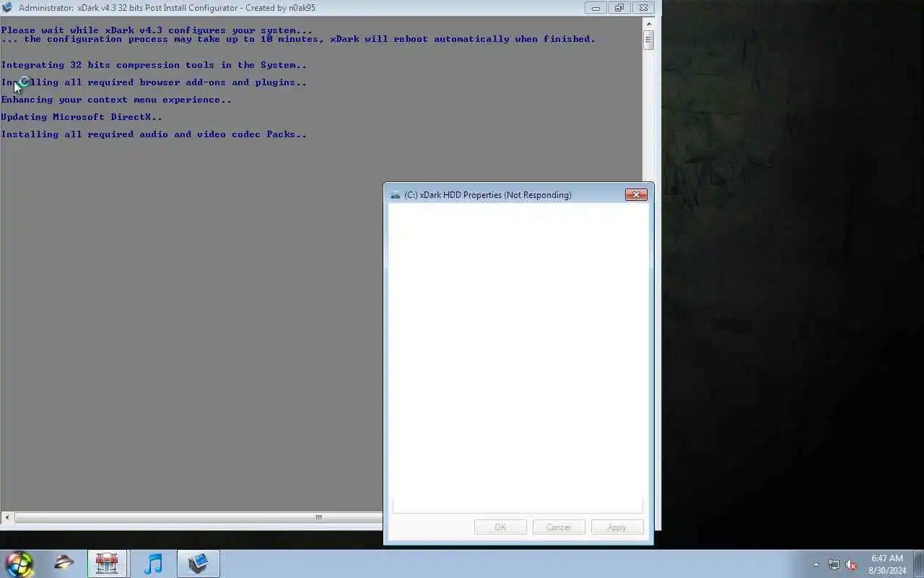
Task: Click the console vertical scrollbar thumb
Action: (x=648, y=40)
